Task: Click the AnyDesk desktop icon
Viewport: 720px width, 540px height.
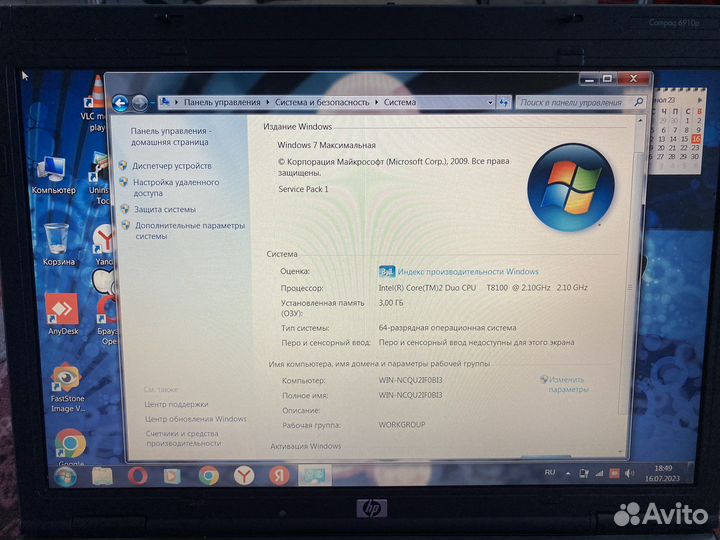Action: pyautogui.click(x=63, y=315)
